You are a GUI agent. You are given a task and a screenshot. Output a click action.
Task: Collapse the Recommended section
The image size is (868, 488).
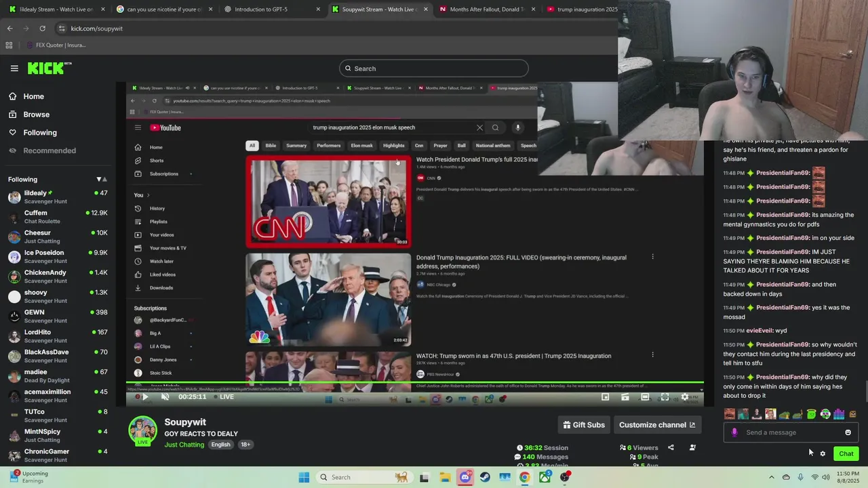point(42,150)
